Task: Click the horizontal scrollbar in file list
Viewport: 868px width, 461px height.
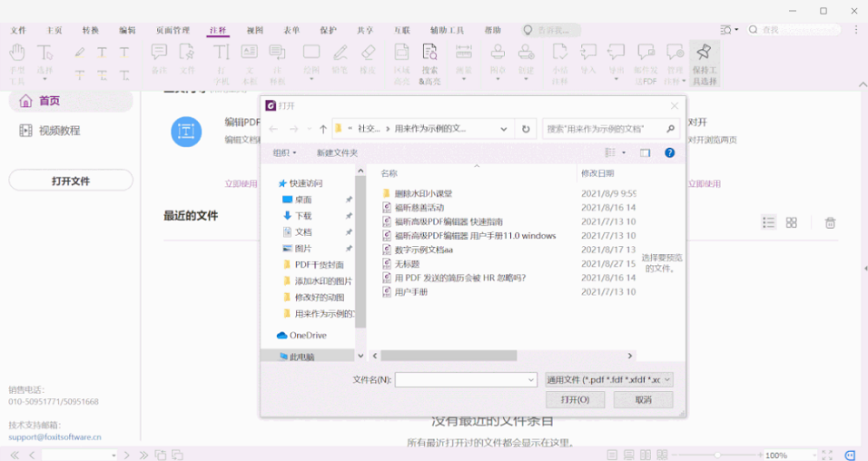Action: [449, 356]
